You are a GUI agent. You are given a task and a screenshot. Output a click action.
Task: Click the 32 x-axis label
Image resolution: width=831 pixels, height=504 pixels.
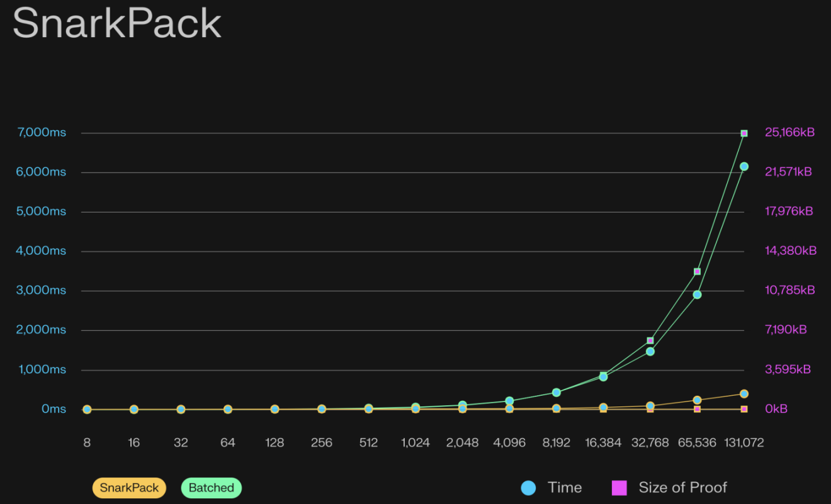[x=181, y=442]
